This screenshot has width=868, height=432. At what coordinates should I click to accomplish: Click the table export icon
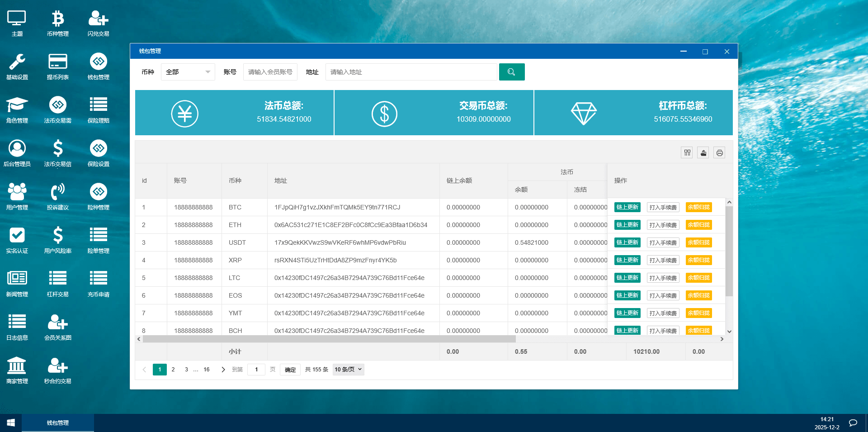coord(703,152)
